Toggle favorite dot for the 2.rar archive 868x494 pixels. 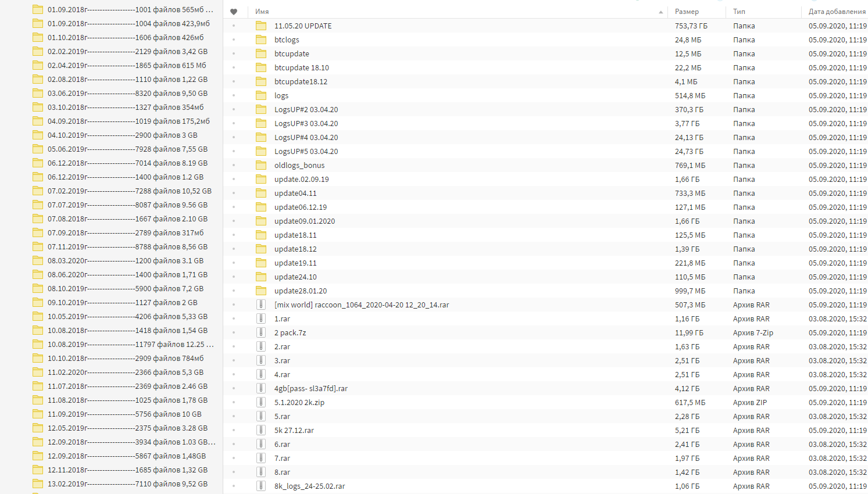point(234,346)
